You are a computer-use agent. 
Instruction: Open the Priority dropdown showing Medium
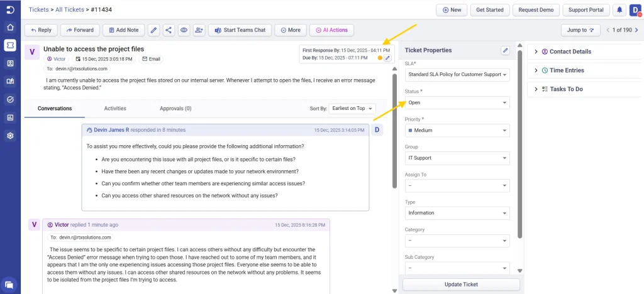(x=457, y=131)
